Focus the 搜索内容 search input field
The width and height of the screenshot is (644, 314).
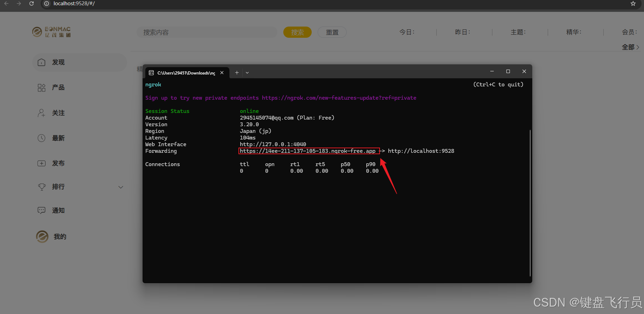(x=207, y=32)
